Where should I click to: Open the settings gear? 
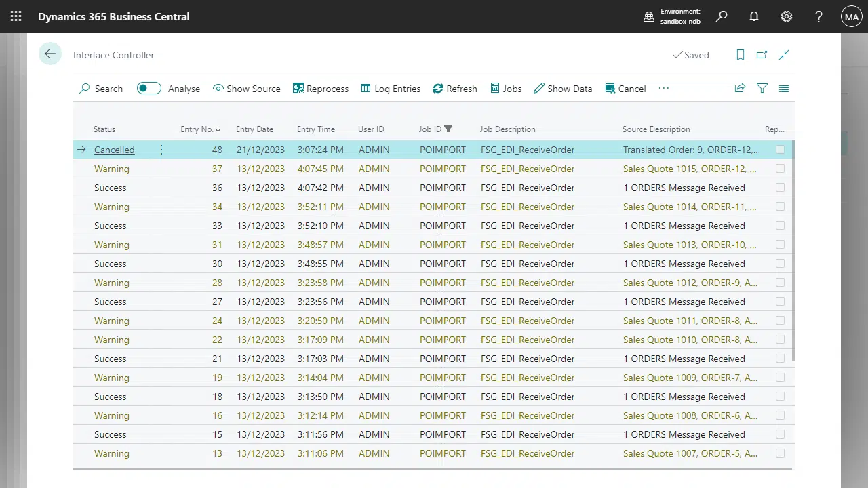(786, 16)
